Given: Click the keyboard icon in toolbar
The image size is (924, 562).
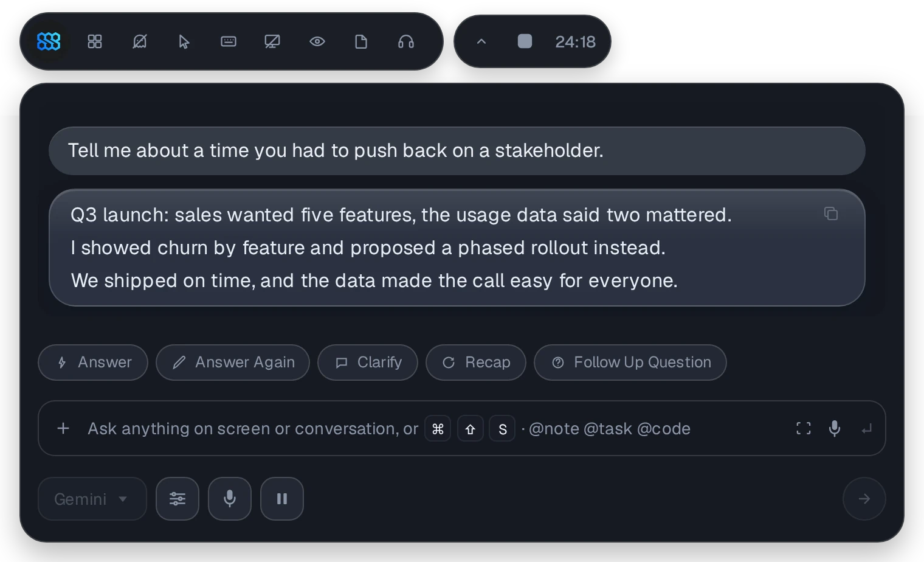Looking at the screenshot, I should pos(229,41).
